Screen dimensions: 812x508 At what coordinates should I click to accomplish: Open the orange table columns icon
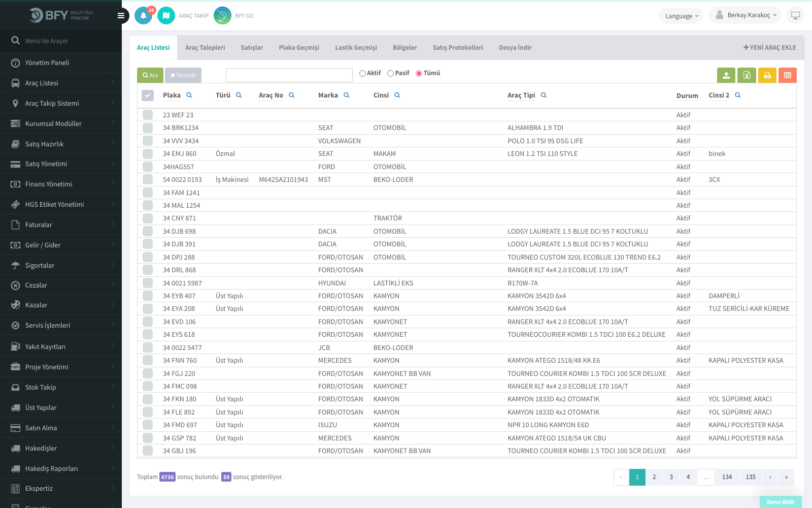tap(788, 75)
